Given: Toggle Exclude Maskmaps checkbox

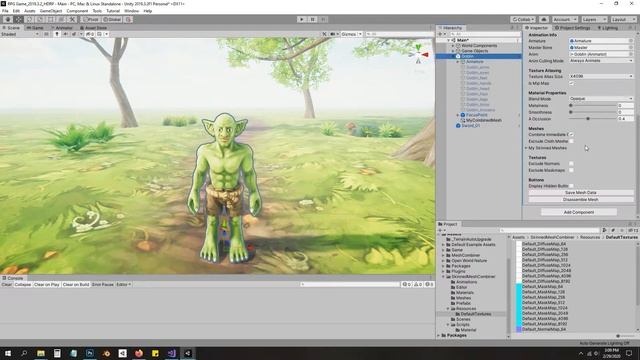Looking at the screenshot, I should point(571,170).
